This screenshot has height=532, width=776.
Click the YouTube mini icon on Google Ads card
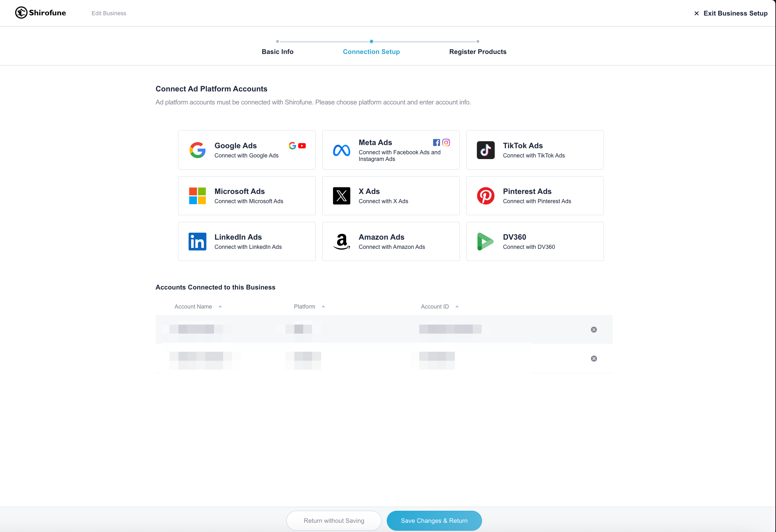coord(302,146)
